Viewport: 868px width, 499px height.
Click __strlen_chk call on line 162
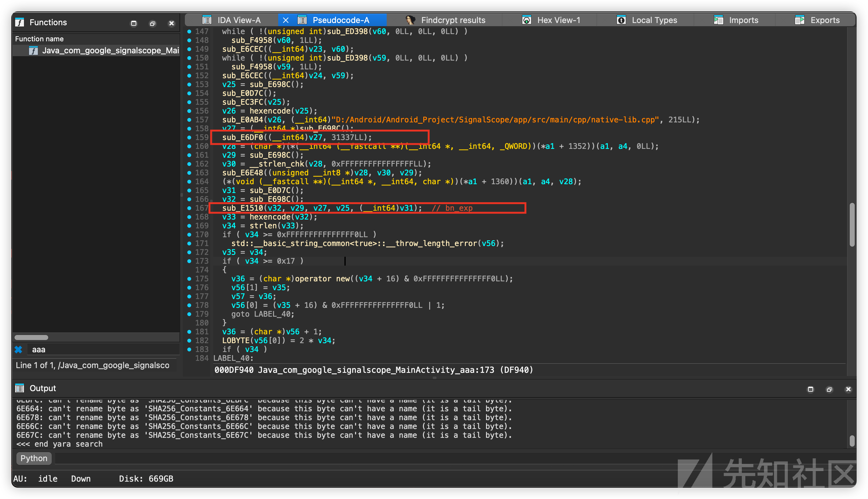[x=277, y=164]
